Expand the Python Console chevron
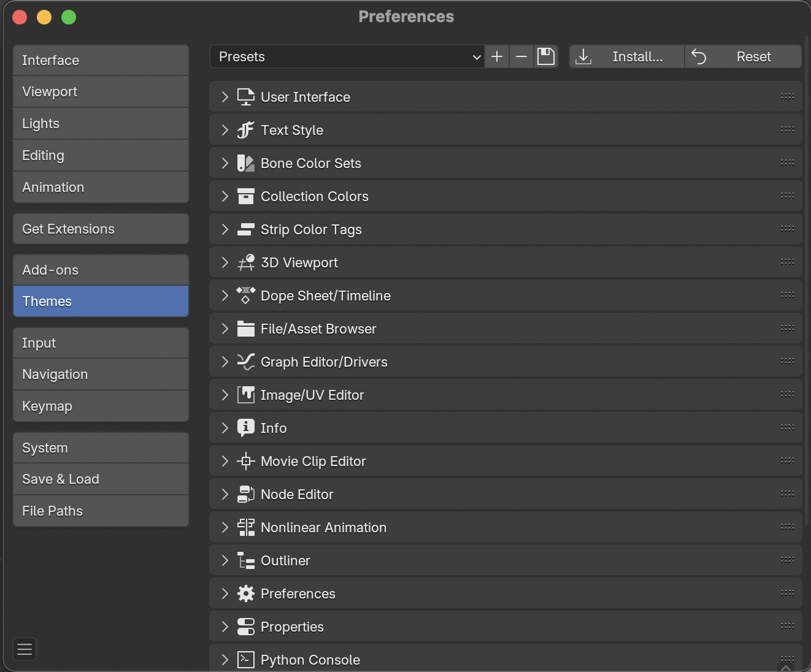This screenshot has width=811, height=672. (225, 660)
